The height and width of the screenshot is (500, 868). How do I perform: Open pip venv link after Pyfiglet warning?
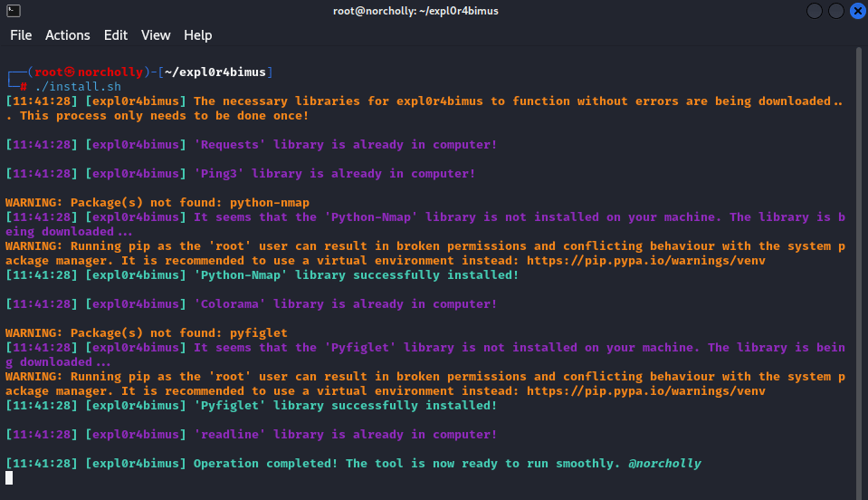click(x=645, y=391)
